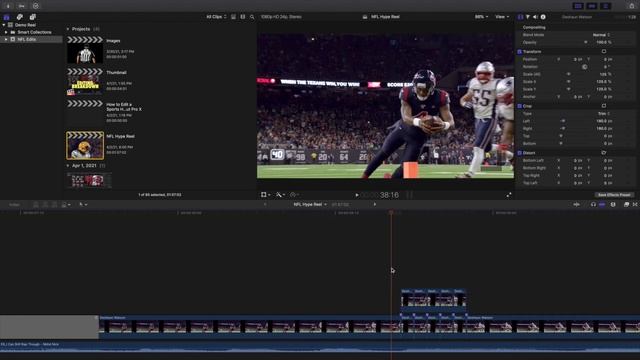Open the All Clips filter dropdown
640x360 pixels.
pyautogui.click(x=216, y=17)
